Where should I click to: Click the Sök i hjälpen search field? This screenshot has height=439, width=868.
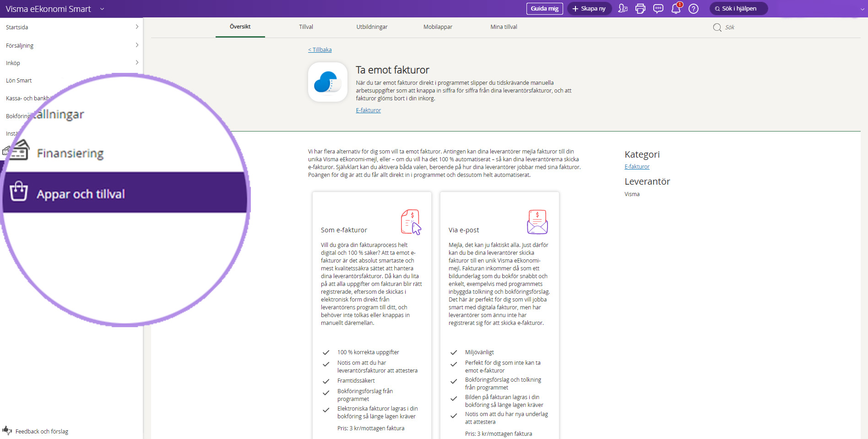738,9
